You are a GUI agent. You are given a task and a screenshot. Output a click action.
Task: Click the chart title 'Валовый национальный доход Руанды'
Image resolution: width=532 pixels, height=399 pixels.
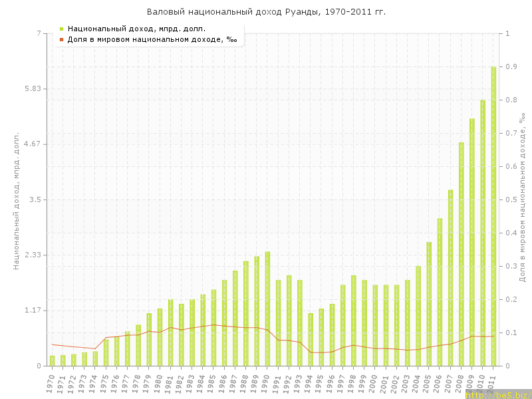click(266, 12)
